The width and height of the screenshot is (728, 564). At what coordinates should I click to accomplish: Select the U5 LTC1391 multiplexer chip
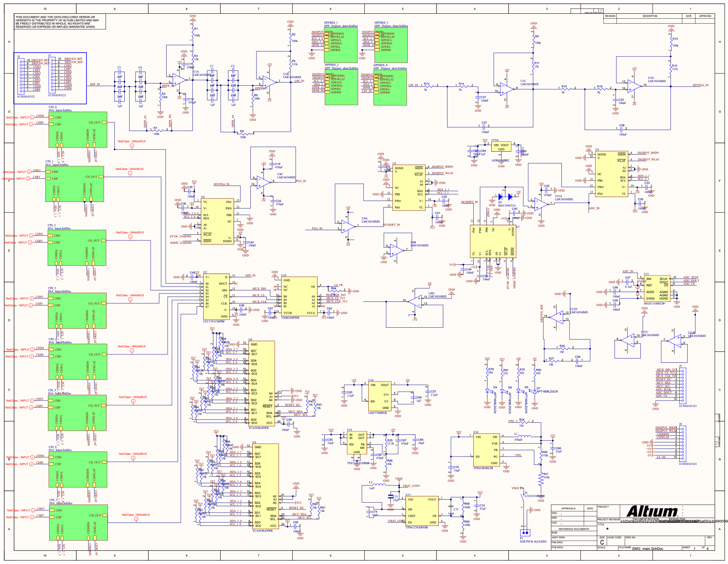click(x=216, y=297)
